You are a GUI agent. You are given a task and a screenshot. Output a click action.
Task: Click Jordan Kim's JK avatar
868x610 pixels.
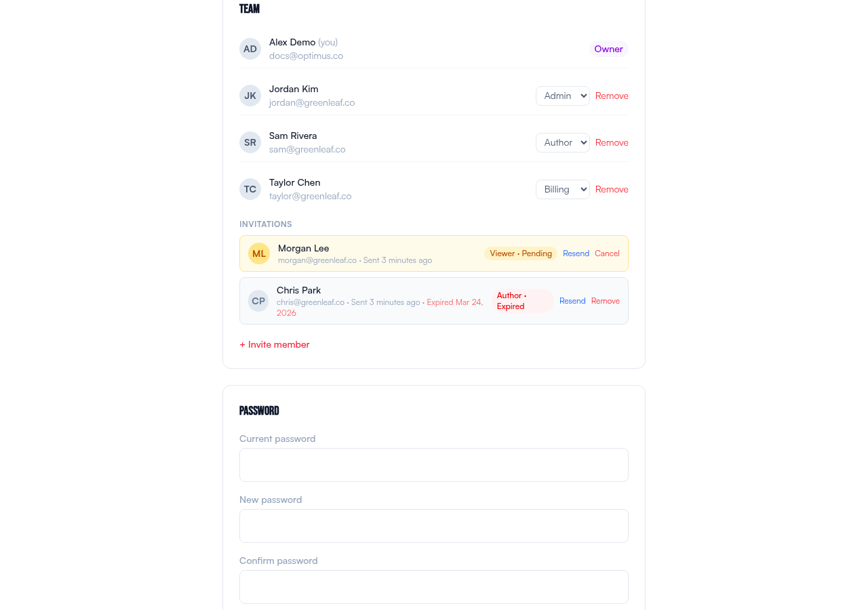[250, 96]
